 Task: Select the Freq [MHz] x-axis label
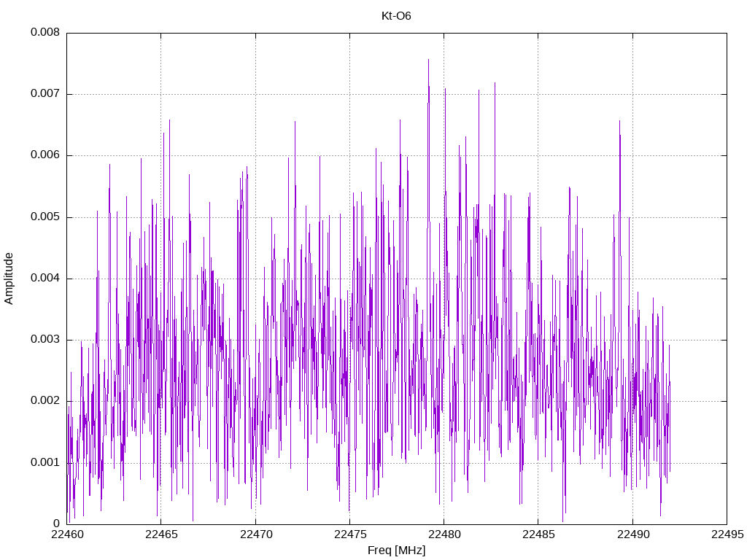click(x=396, y=551)
